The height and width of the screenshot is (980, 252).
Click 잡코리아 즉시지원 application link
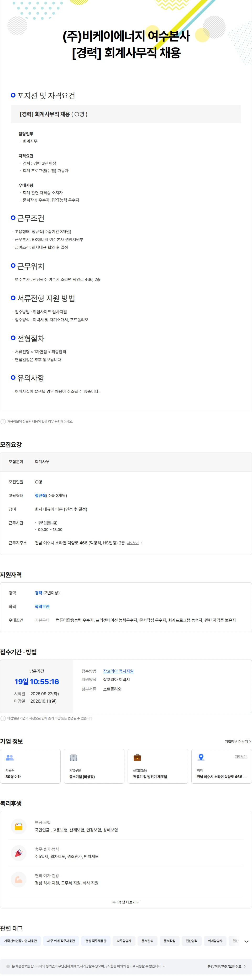(x=118, y=671)
